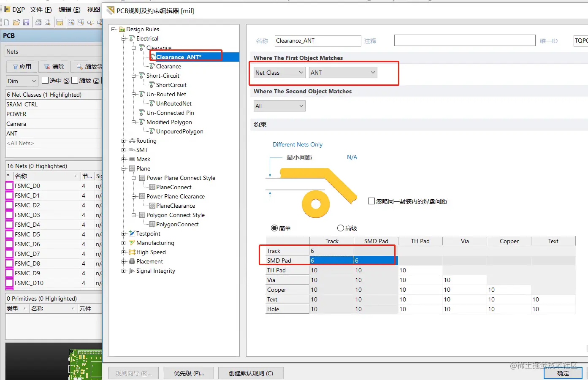Open the 编辑 (E) menu
Screen dimensions: 588x380
click(x=70, y=9)
